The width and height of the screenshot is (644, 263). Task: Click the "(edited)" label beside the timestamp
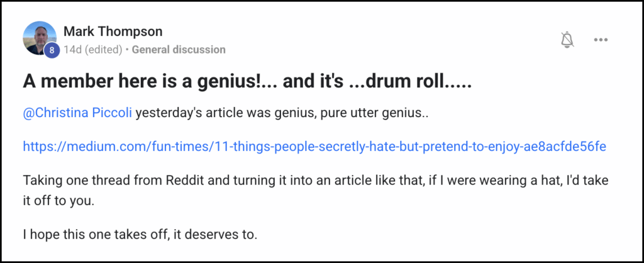click(x=104, y=49)
